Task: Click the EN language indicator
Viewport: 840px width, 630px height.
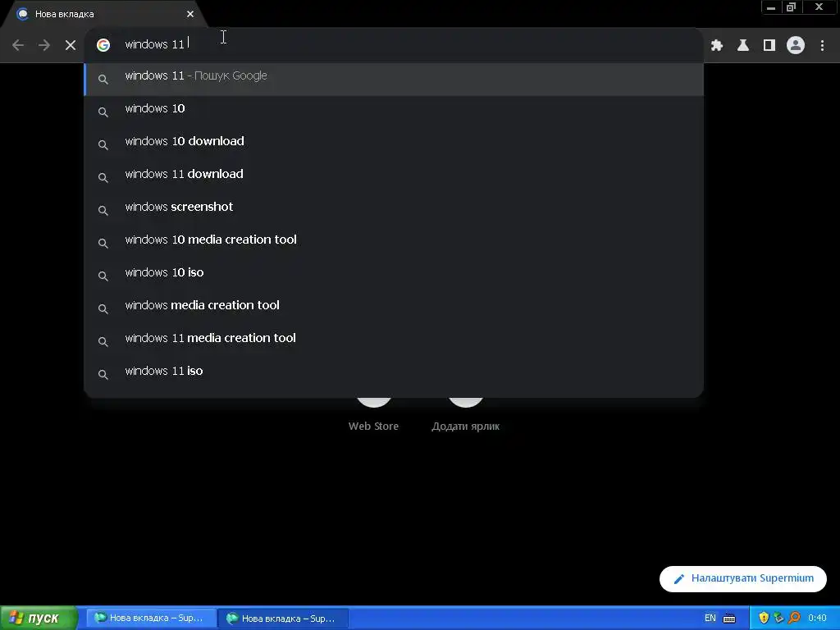Action: [x=710, y=619]
